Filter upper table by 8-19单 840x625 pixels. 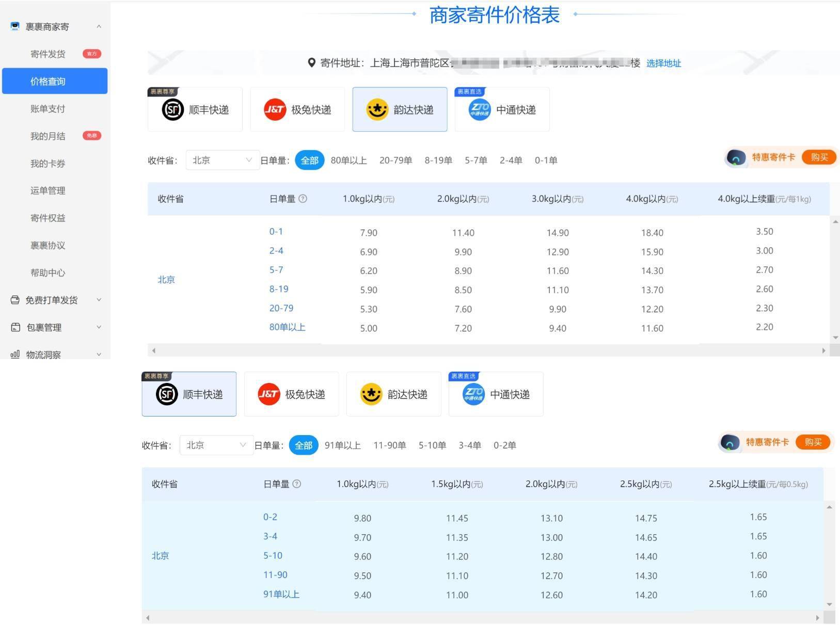tap(438, 161)
